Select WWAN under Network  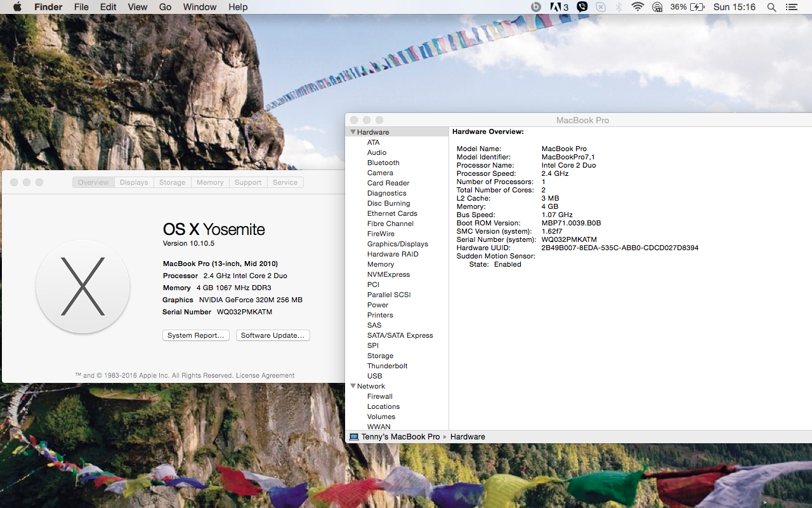[x=379, y=427]
